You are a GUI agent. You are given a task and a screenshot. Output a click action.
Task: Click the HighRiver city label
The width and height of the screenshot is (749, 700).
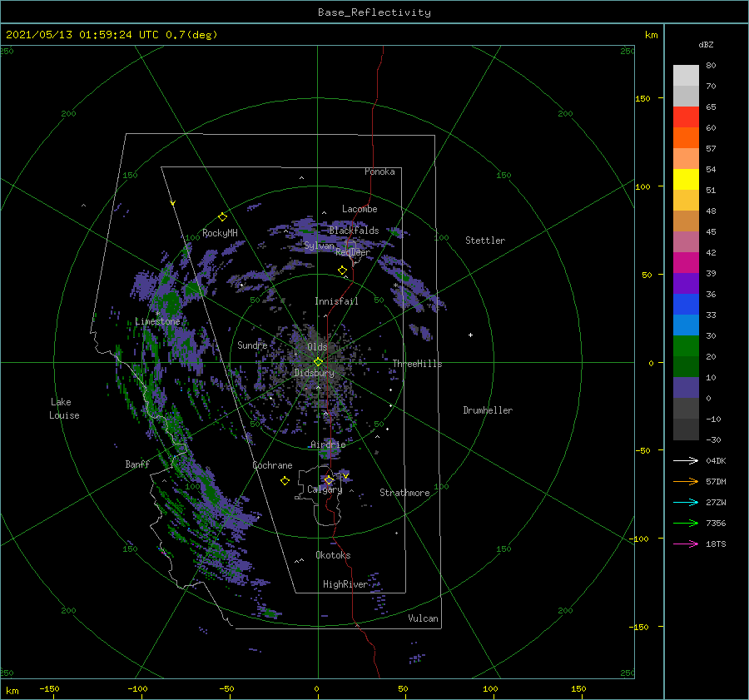[x=345, y=584]
